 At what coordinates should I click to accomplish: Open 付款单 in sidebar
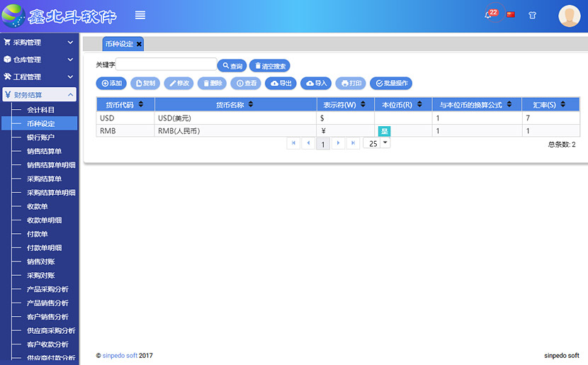[x=37, y=234]
